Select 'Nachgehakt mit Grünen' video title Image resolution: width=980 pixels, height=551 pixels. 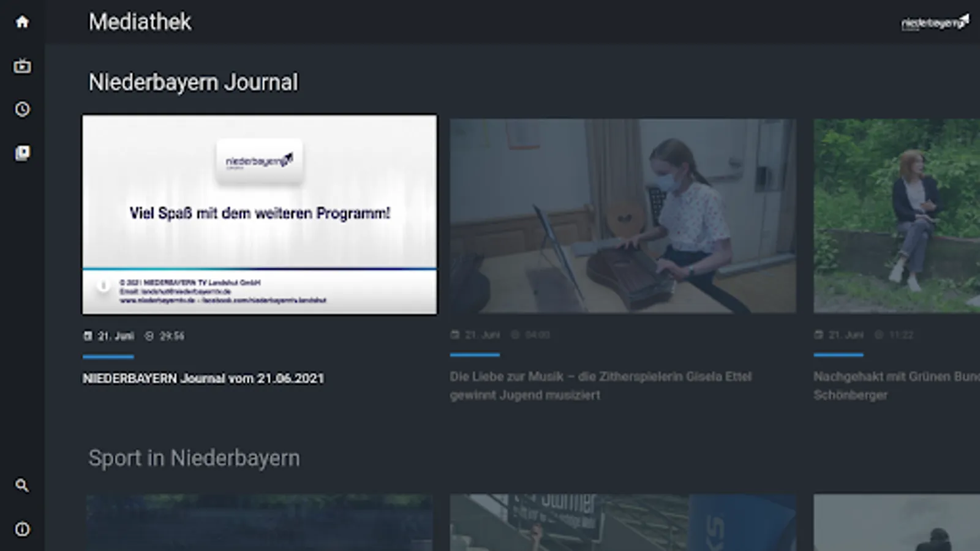(897, 386)
